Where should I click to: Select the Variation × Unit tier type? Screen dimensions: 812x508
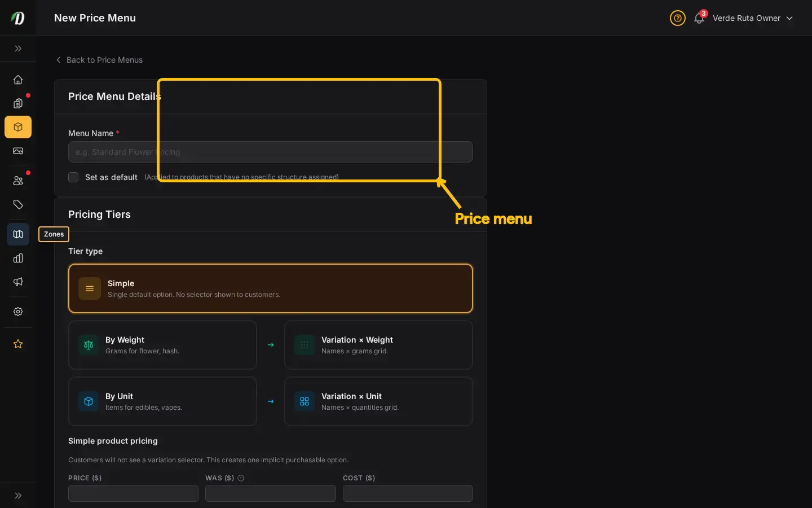pyautogui.click(x=378, y=401)
